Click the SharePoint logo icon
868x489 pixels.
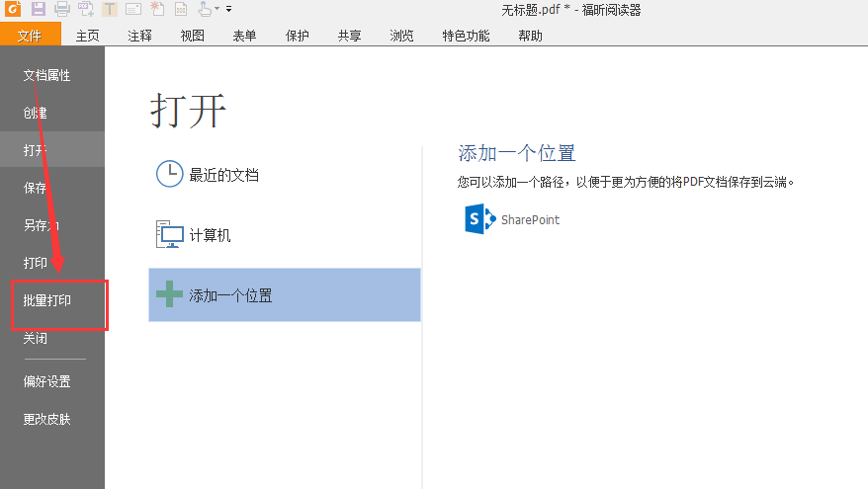[x=479, y=219]
